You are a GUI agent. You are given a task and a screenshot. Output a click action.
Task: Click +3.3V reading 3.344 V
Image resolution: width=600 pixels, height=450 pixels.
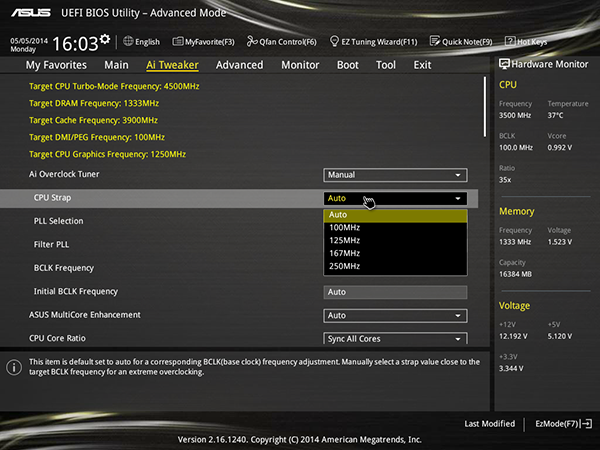(511, 368)
